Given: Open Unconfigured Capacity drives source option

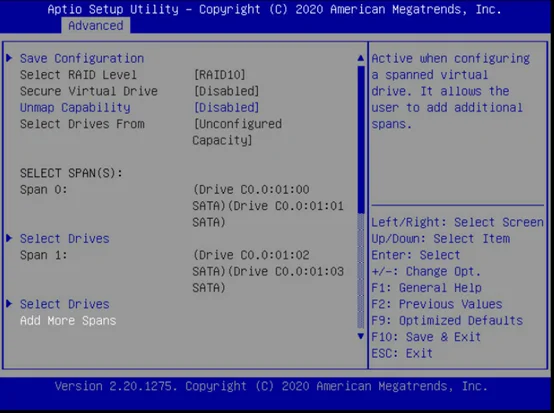Looking at the screenshot, I should (x=237, y=132).
